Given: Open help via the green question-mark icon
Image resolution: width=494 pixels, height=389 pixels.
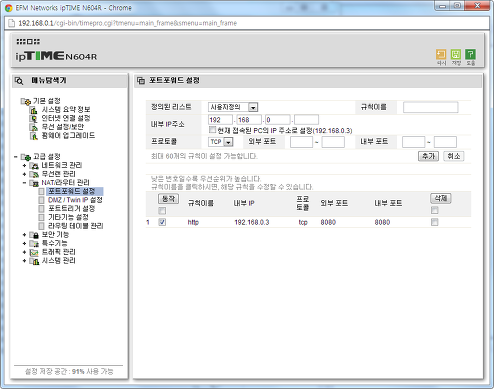Looking at the screenshot, I should (470, 54).
